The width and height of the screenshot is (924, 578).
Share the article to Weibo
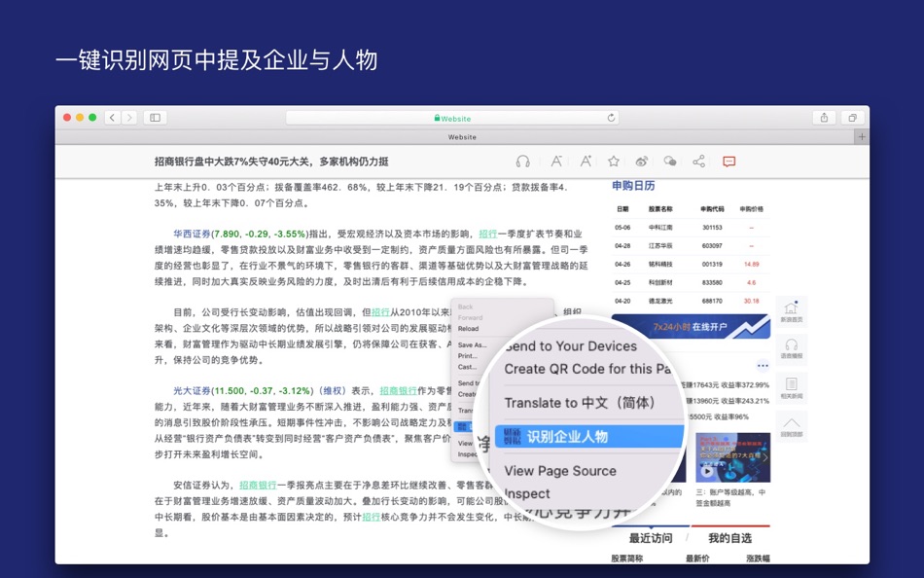(642, 161)
